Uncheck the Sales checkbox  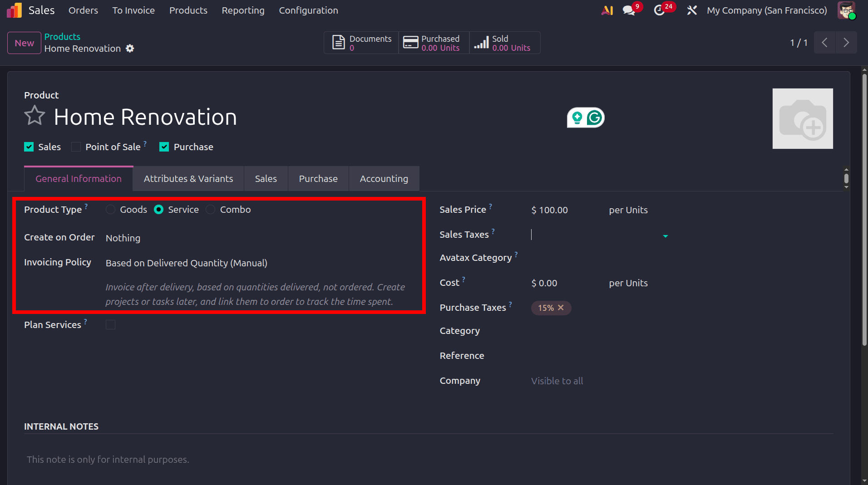click(x=29, y=147)
